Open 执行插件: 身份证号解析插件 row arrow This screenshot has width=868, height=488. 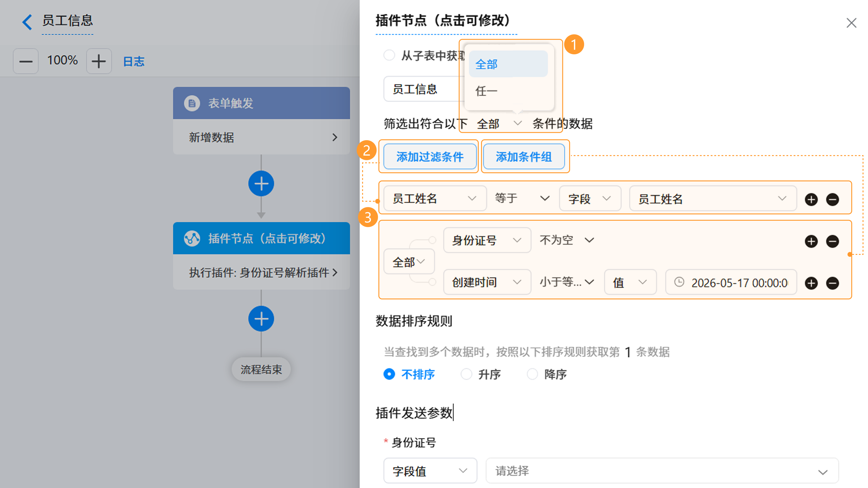tap(335, 272)
